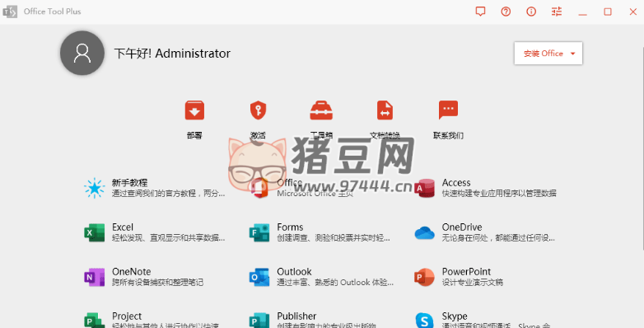
Task: Open the 联系我们 chat bubble icon
Action: tap(448, 110)
